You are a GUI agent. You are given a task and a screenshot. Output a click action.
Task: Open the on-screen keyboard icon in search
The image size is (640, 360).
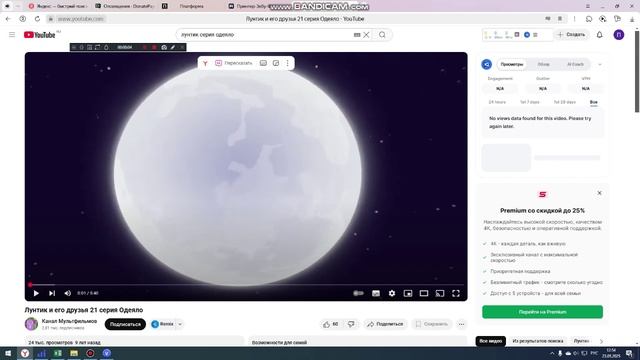pos(357,35)
